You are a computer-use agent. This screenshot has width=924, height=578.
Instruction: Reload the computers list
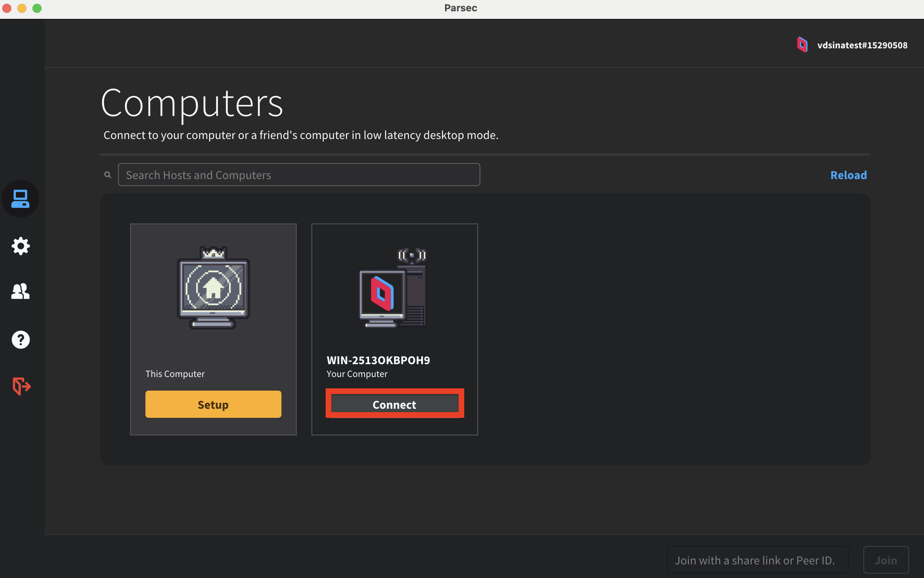pyautogui.click(x=848, y=175)
